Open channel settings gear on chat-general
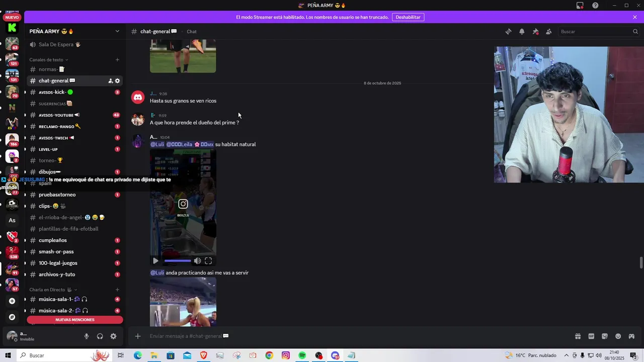 point(118,81)
